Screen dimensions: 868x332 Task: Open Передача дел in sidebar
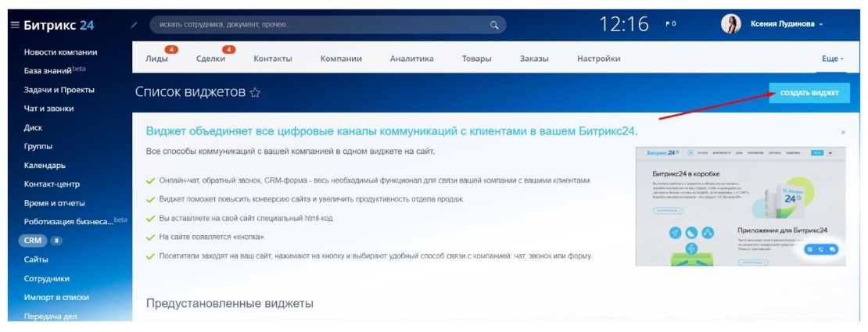tap(50, 316)
